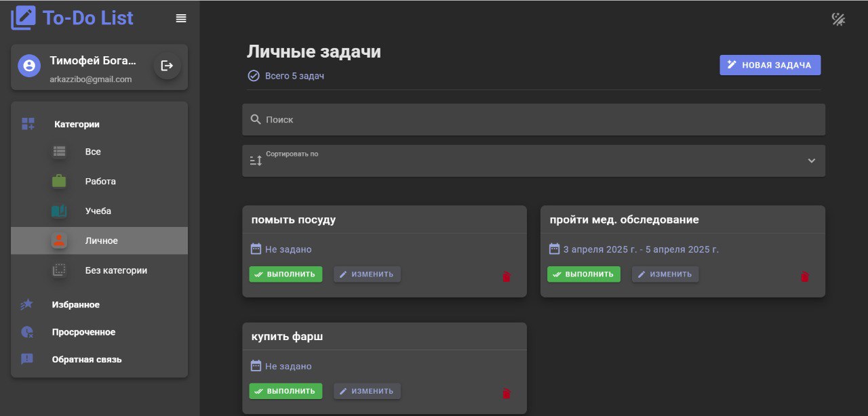Collapse the Категории section in the sidebar
This screenshot has width=868, height=416.
(77, 124)
